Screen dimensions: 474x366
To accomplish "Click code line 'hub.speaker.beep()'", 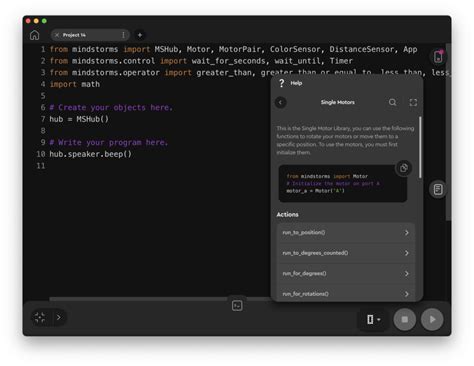I will [x=91, y=154].
